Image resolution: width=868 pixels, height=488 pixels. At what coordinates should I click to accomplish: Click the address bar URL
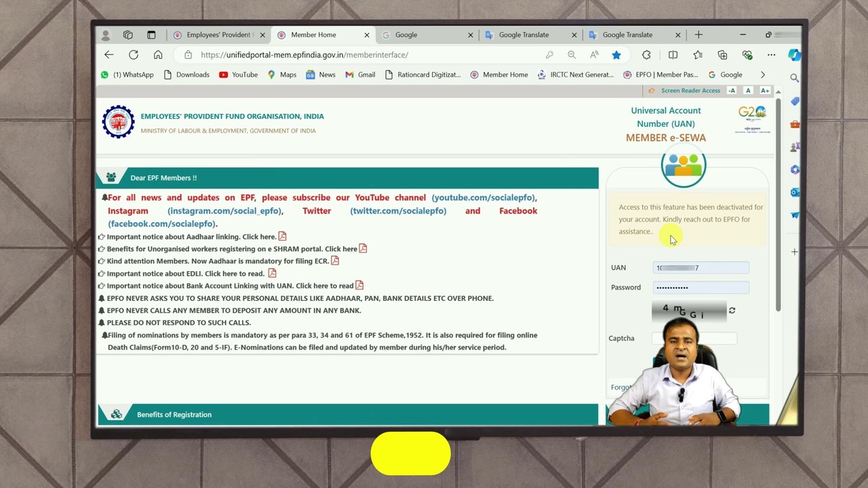304,55
